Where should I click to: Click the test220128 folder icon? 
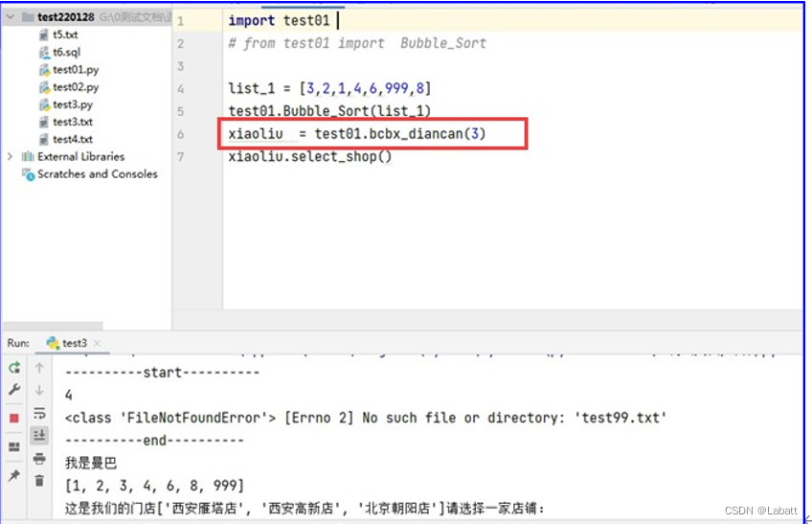tap(28, 17)
